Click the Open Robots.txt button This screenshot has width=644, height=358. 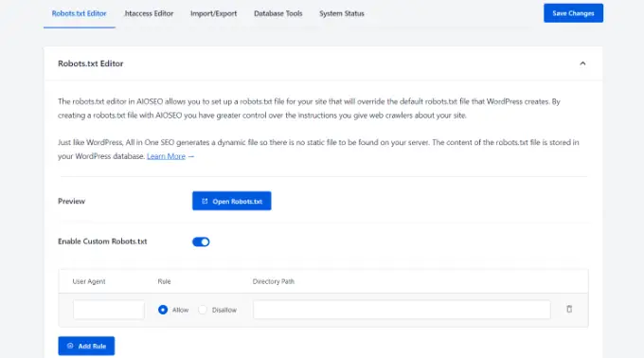[232, 201]
